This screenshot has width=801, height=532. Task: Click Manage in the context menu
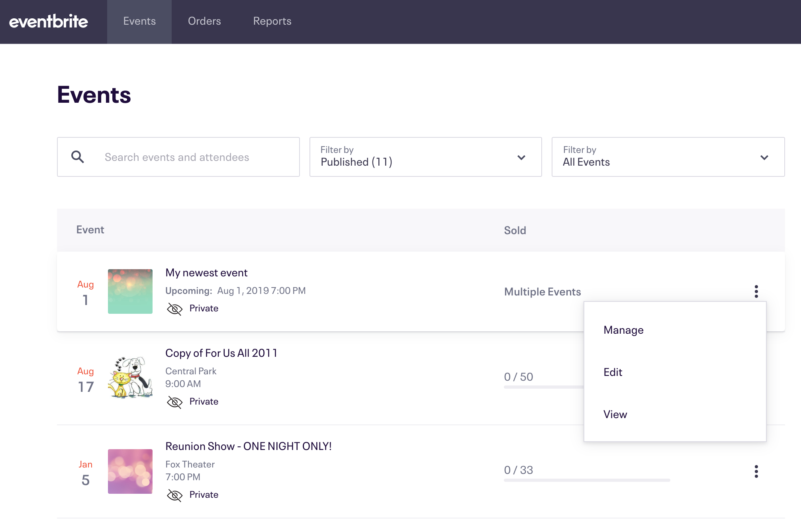(x=623, y=330)
